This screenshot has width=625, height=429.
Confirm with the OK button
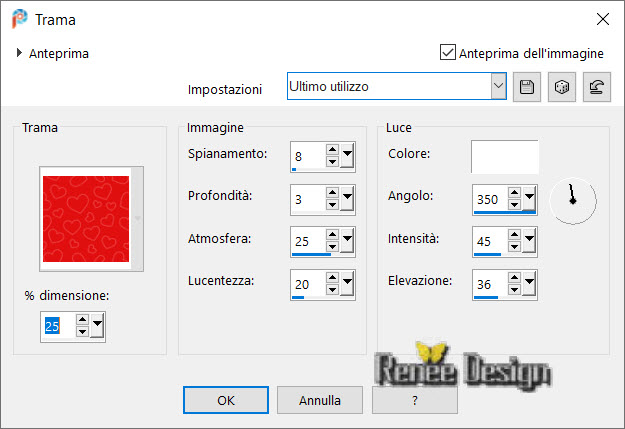point(226,400)
